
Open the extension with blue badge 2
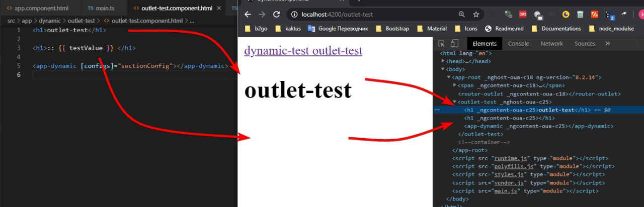pos(609,16)
